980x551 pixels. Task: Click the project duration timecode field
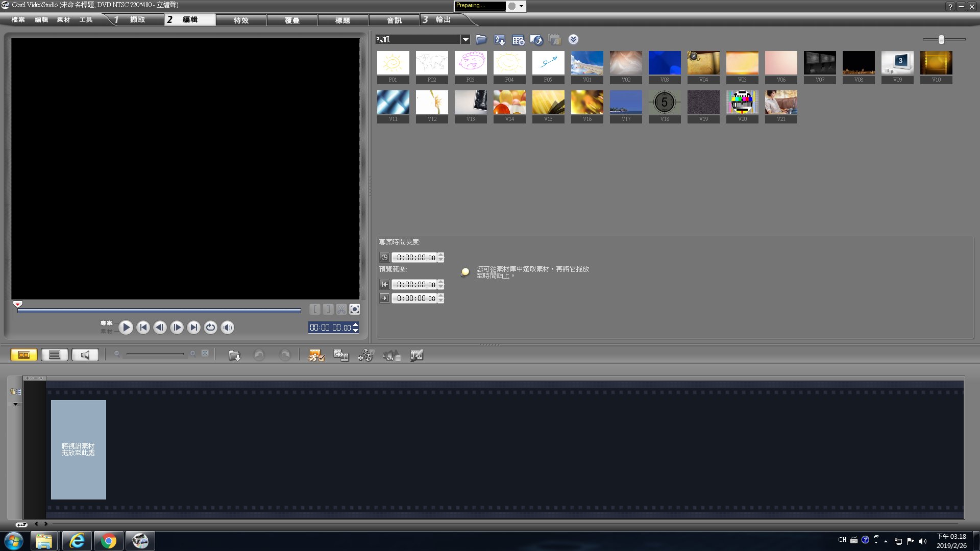414,258
